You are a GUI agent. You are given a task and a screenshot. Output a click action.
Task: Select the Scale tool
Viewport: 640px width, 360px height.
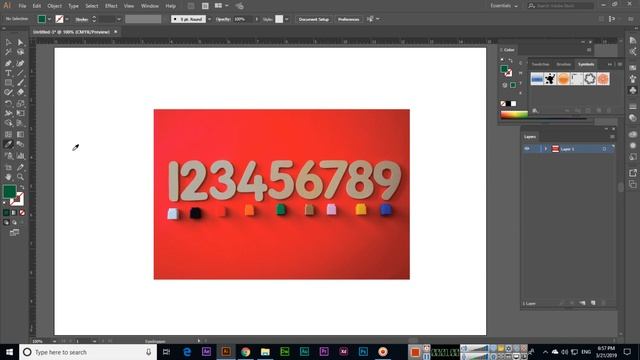click(20, 103)
